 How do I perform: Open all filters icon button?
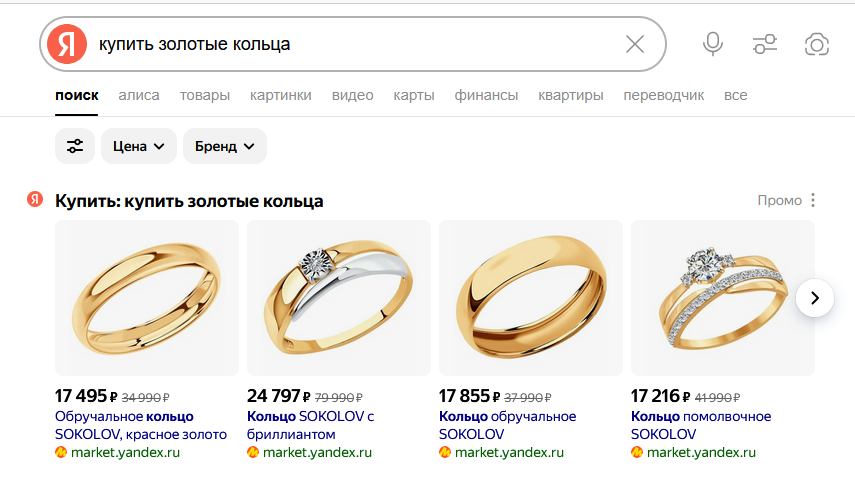75,146
